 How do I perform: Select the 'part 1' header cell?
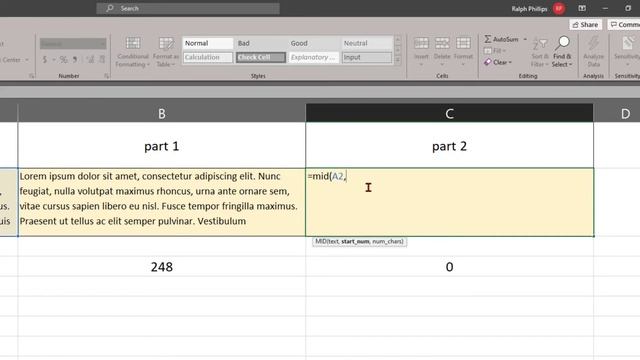point(162,146)
